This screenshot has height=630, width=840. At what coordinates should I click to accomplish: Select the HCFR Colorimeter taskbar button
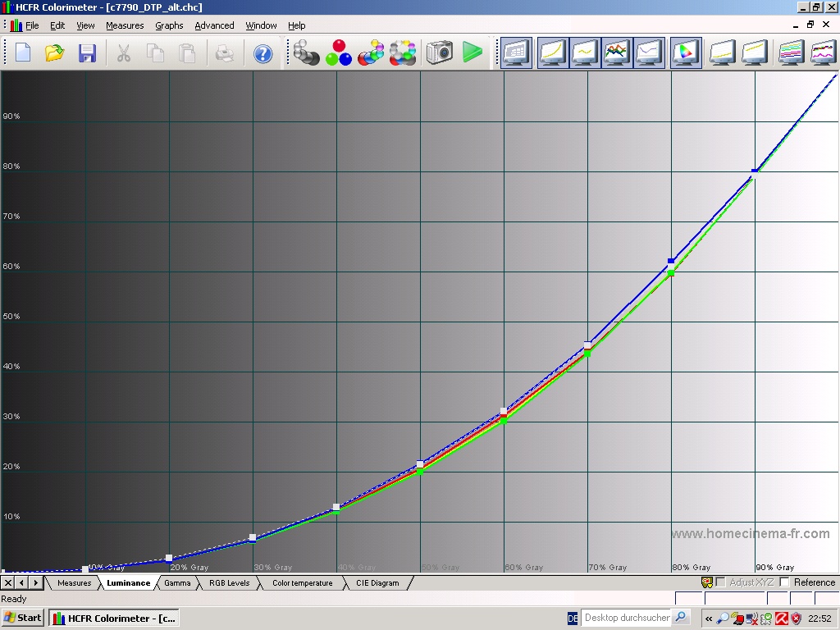point(113,618)
